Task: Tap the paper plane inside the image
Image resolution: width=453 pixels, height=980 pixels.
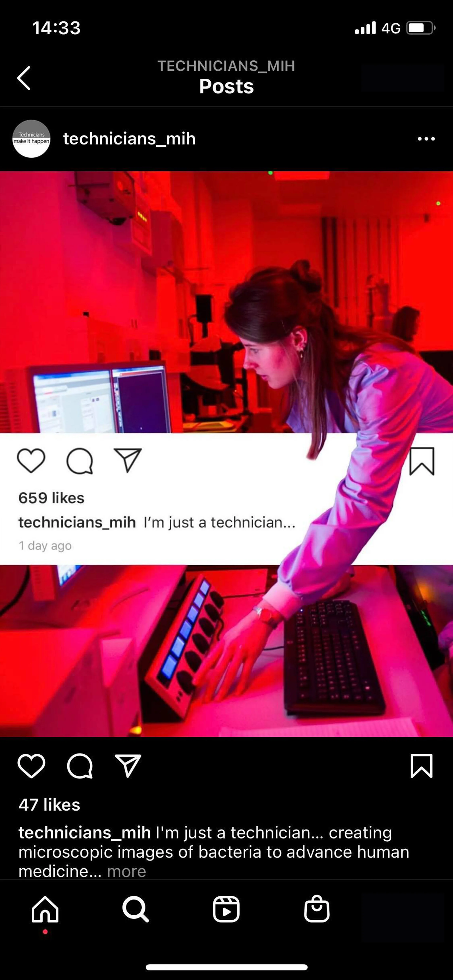Action: click(128, 460)
